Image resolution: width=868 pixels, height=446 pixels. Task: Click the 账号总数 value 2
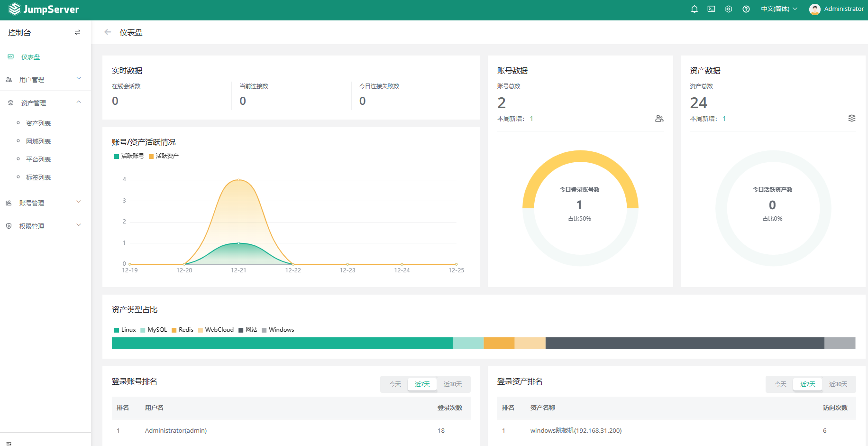502,103
